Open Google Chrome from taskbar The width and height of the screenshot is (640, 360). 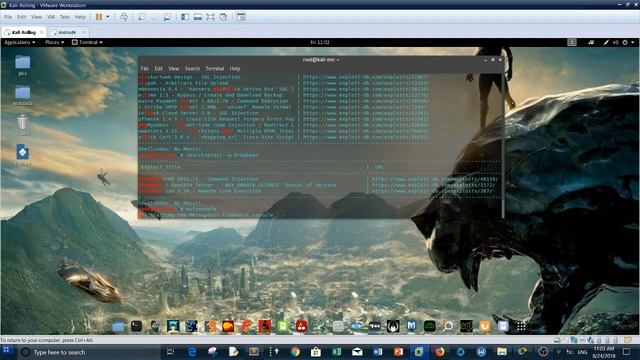(295, 352)
